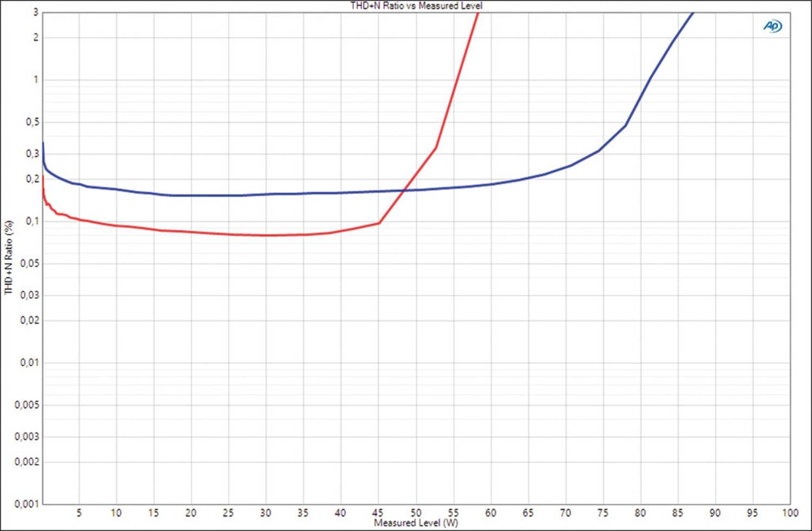Select the 0,5 label on the vertical axis
The width and height of the screenshot is (812, 531).
(x=32, y=122)
